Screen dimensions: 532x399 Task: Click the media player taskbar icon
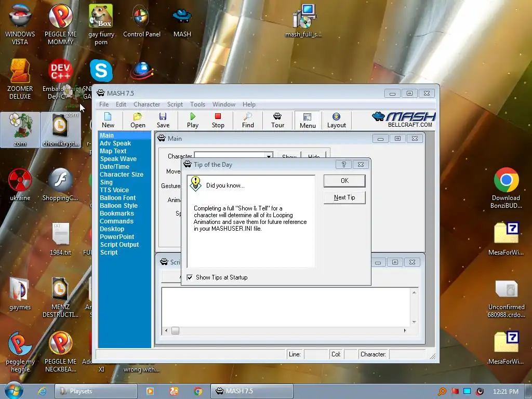click(150, 391)
